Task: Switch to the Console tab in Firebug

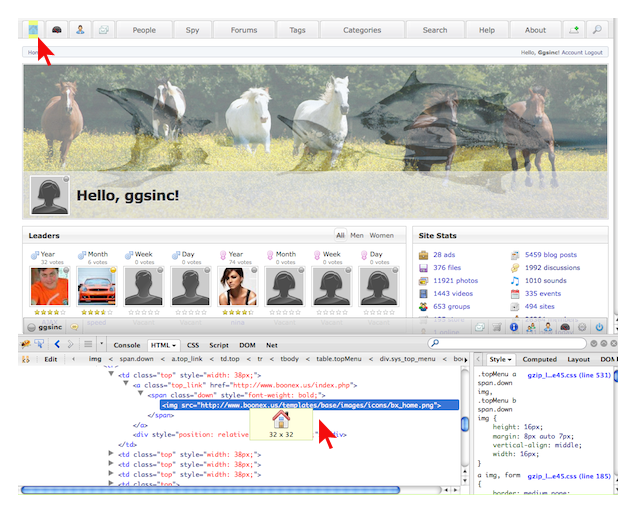Action: pyautogui.click(x=127, y=344)
